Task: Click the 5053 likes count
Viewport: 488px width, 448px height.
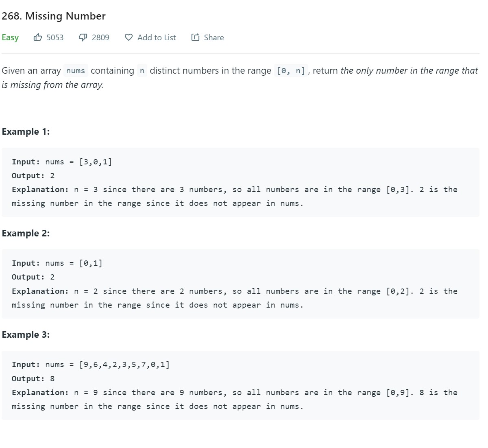Action: click(55, 37)
